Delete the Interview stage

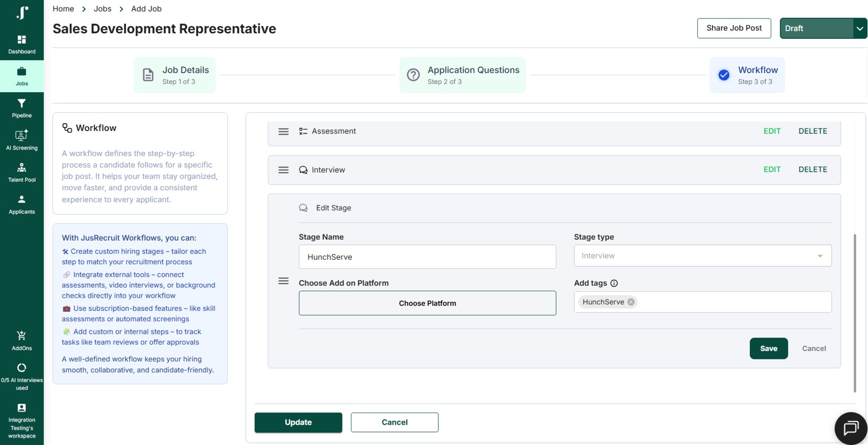pos(812,169)
